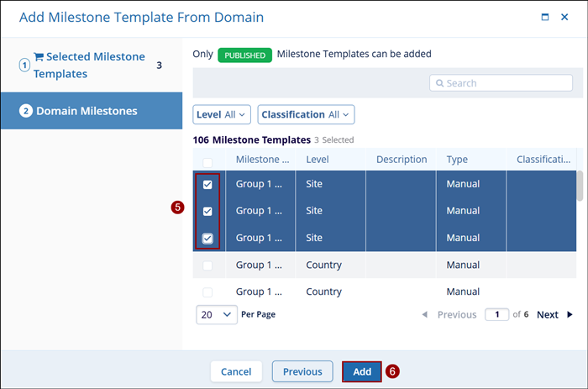Viewport: 588px width, 389px height.
Task: Expand the 20 Per Page dropdown
Action: (x=217, y=314)
